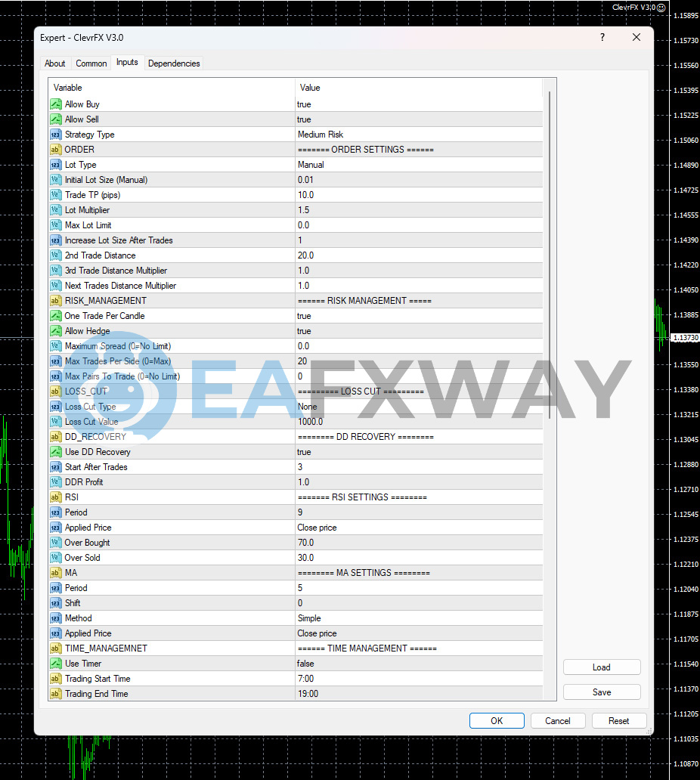The height and width of the screenshot is (780, 700).
Task: Click the Va icon next to Trade TP (pips)
Action: (x=55, y=194)
